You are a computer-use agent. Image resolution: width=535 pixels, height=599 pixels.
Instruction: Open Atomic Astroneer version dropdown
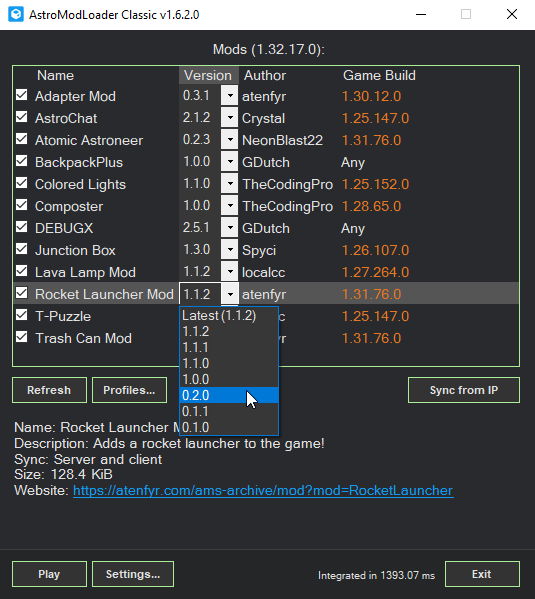(x=230, y=140)
